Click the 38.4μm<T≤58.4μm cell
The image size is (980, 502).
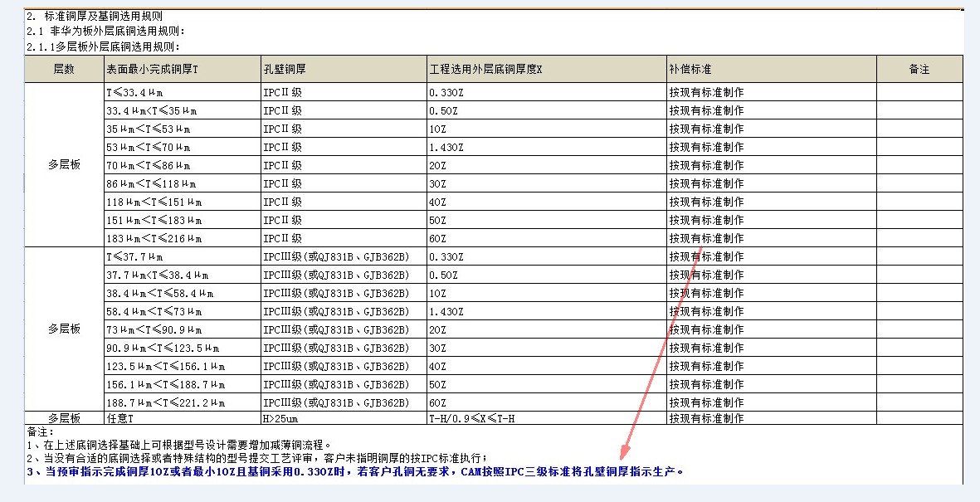point(183,293)
